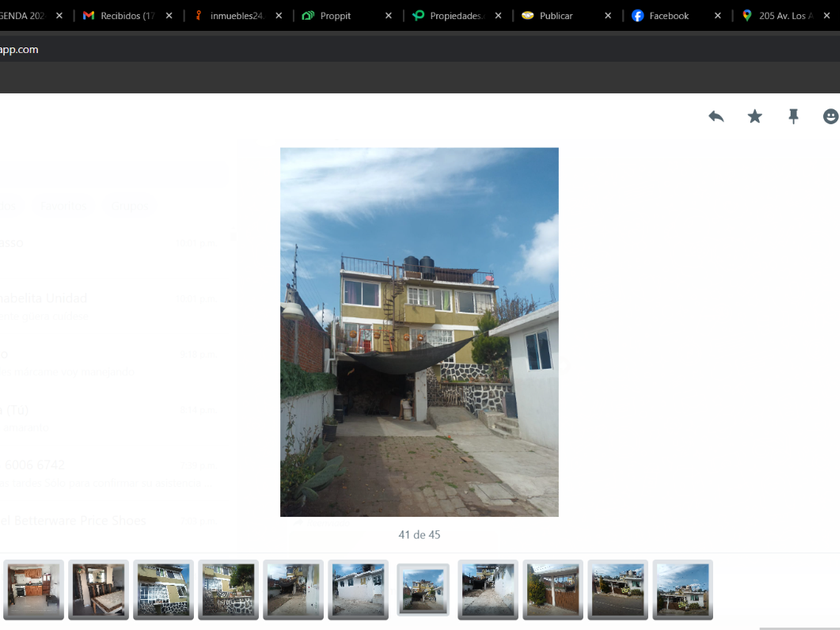The image size is (840, 630).
Task: Click the Publicar tab favicon
Action: pyautogui.click(x=528, y=16)
